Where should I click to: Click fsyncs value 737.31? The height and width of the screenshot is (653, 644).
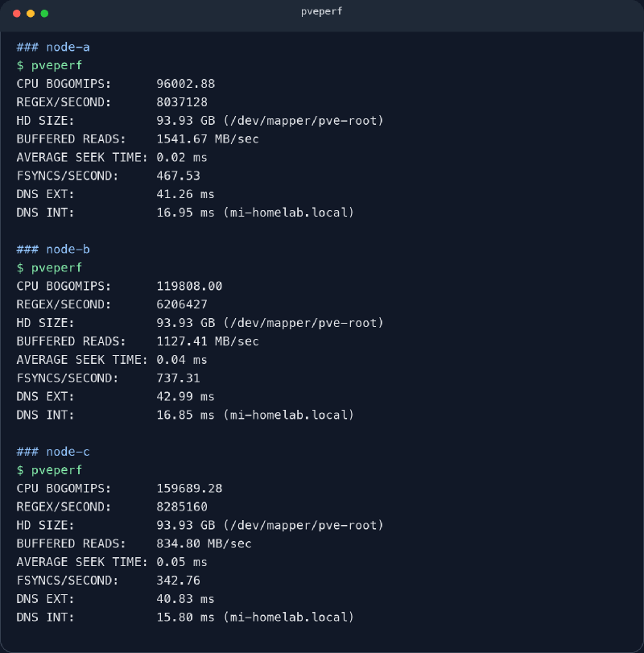(178, 378)
